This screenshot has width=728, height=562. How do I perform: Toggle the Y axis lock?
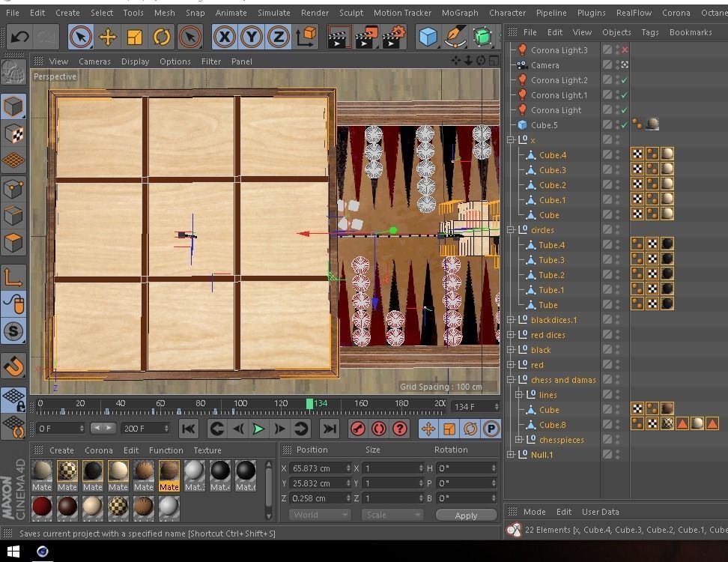coord(252,37)
